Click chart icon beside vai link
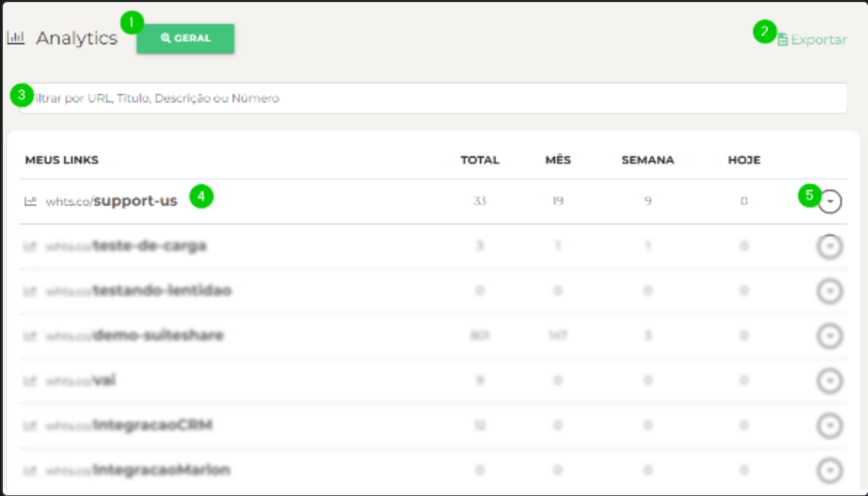868x496 pixels. 31,380
